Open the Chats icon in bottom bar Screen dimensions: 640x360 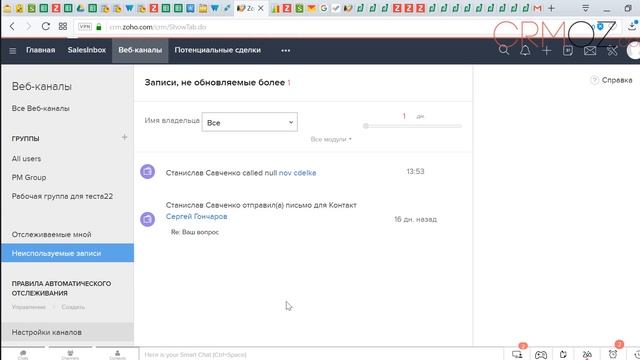click(x=23, y=354)
